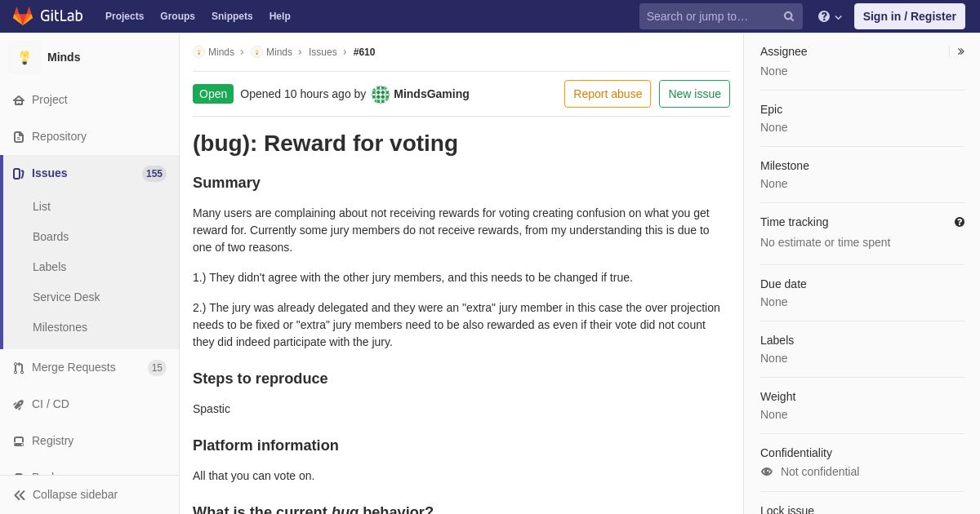Click the Issues breadcrumb link
Viewport: 980px width, 514px height.
point(323,52)
